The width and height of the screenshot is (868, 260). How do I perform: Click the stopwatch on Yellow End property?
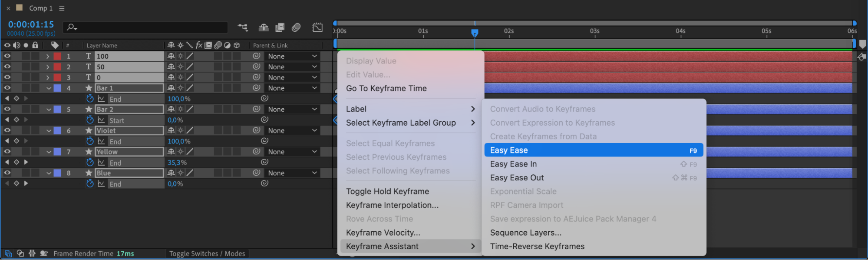coord(90,162)
